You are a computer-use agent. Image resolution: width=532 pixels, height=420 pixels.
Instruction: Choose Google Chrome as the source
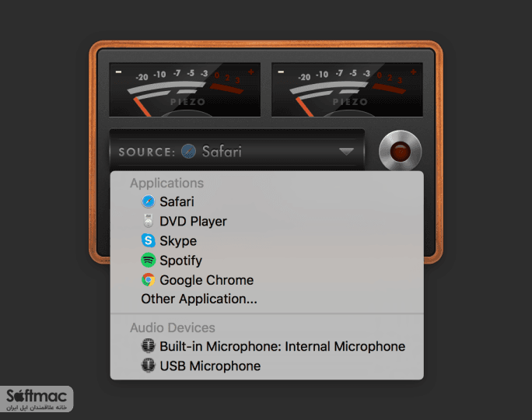[207, 280]
